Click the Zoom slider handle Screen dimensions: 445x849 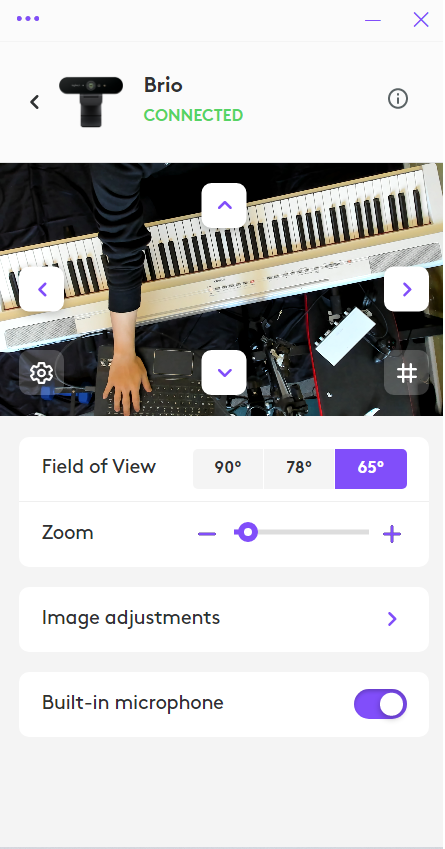[x=248, y=533]
